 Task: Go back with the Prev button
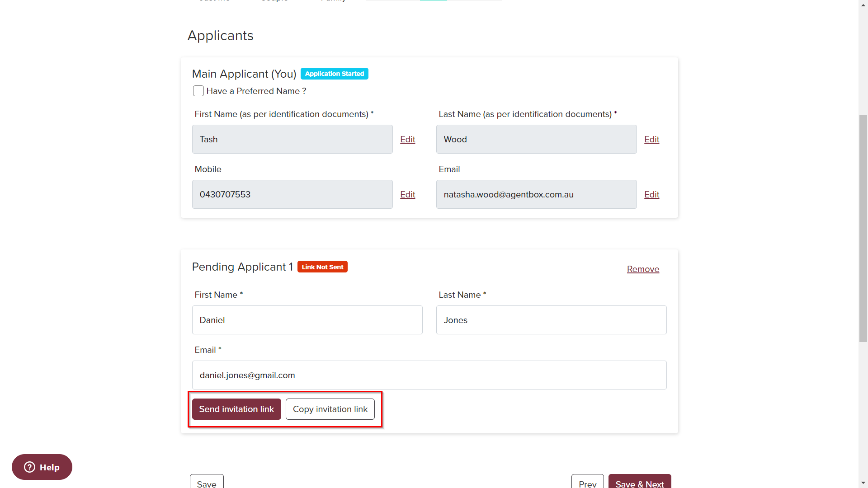[x=587, y=482]
